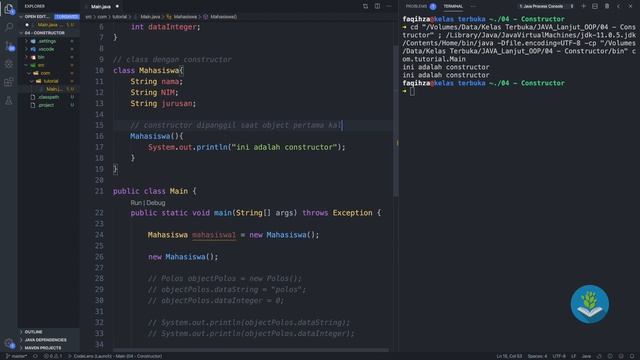This screenshot has width=640, height=360.
Task: Click the Run CodeLens above main method
Action: [136, 203]
